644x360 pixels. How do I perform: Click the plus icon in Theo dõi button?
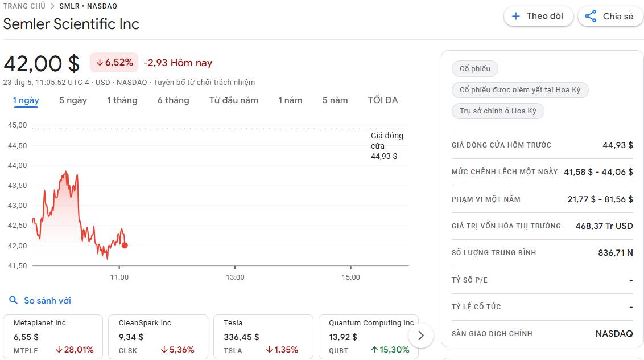(516, 16)
